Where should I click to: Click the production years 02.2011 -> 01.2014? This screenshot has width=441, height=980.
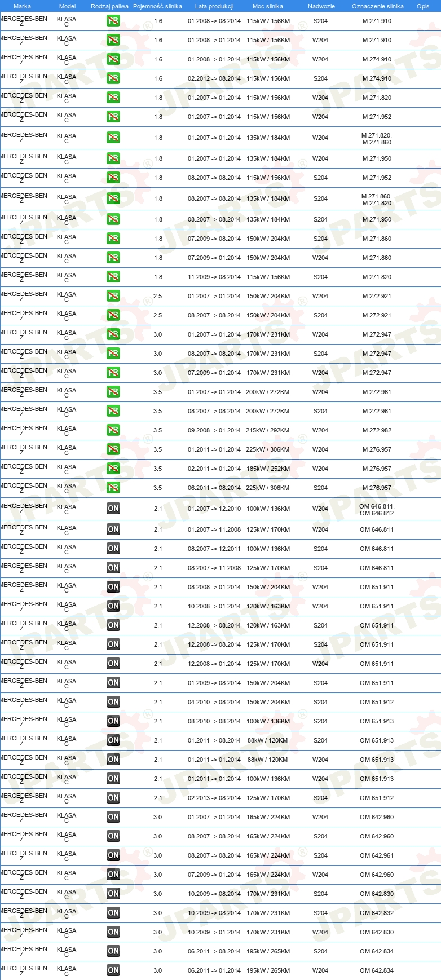pyautogui.click(x=214, y=469)
